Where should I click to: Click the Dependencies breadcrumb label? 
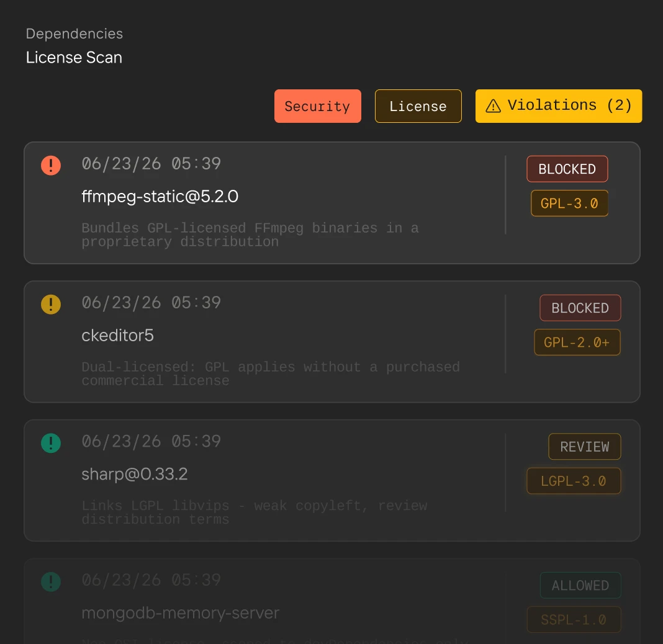pos(74,34)
